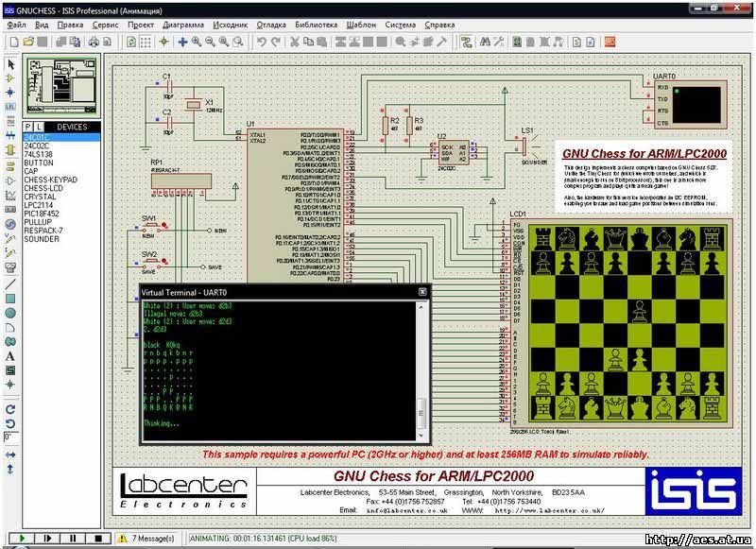Open the Проект menu
The height and width of the screenshot is (549, 756).
tap(141, 25)
